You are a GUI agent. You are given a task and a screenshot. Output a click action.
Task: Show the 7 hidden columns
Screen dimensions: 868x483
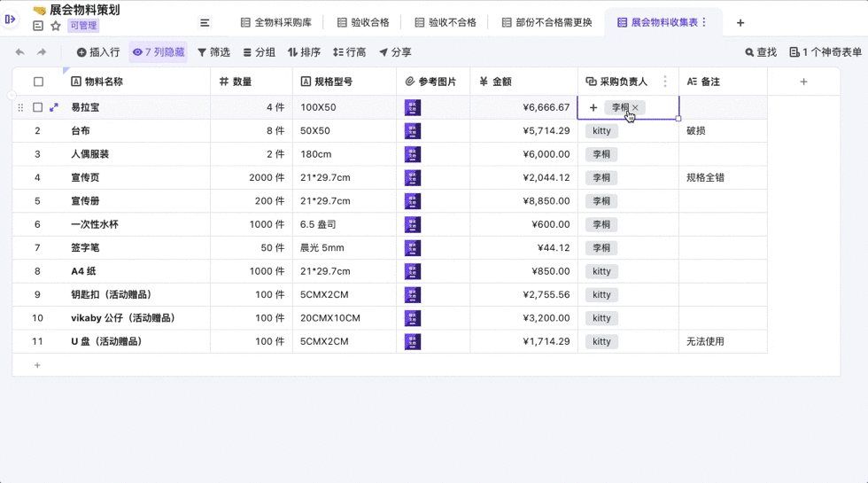tap(159, 52)
